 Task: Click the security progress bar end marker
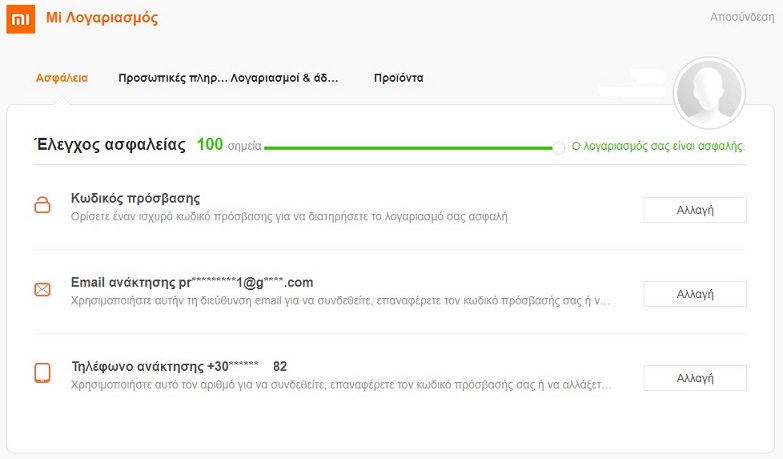tap(559, 146)
